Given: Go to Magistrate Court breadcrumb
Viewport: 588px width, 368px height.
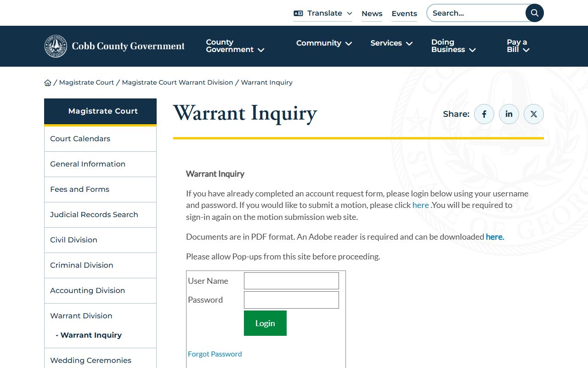Looking at the screenshot, I should coord(86,82).
